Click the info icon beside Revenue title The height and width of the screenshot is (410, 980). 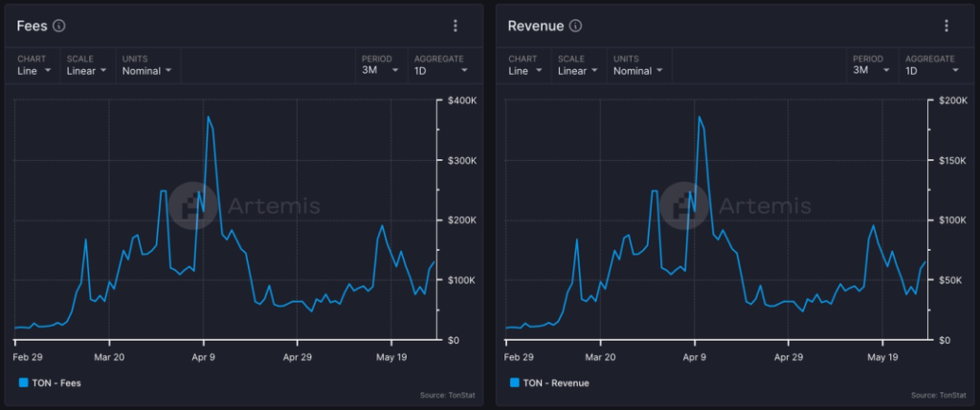[575, 26]
